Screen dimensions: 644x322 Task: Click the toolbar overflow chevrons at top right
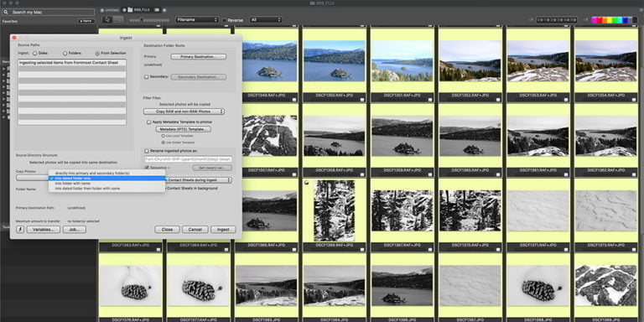[x=641, y=10]
